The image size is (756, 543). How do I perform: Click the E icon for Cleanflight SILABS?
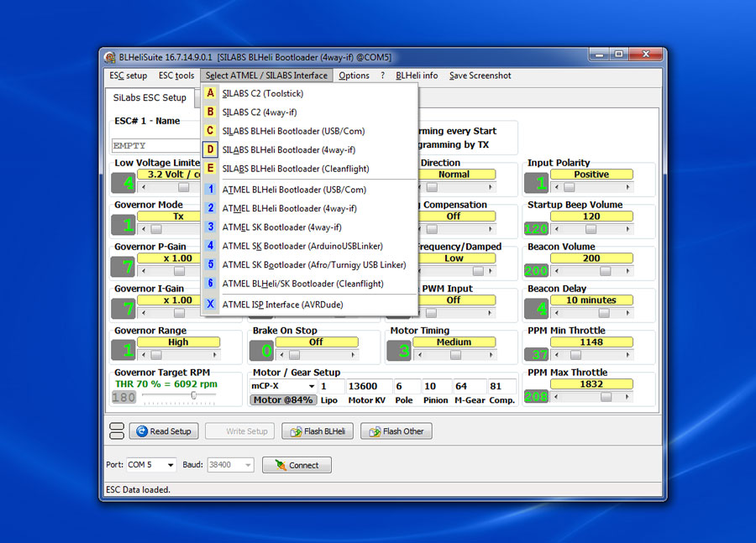[x=210, y=168]
